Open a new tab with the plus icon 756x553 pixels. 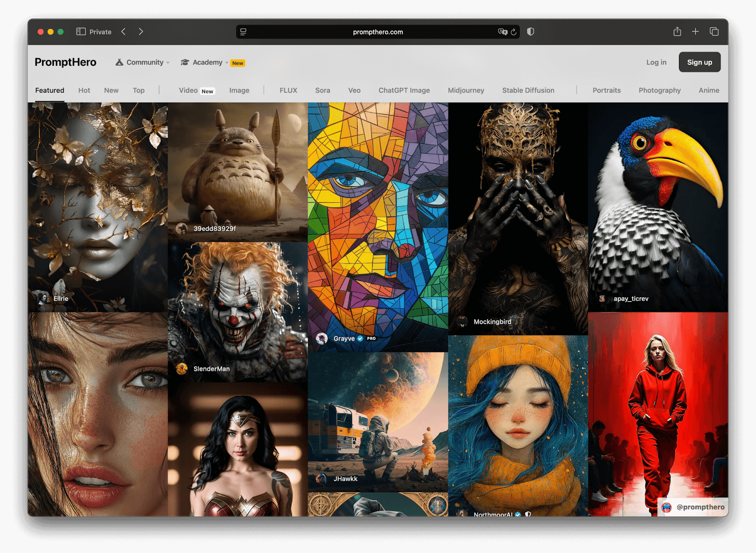(696, 32)
